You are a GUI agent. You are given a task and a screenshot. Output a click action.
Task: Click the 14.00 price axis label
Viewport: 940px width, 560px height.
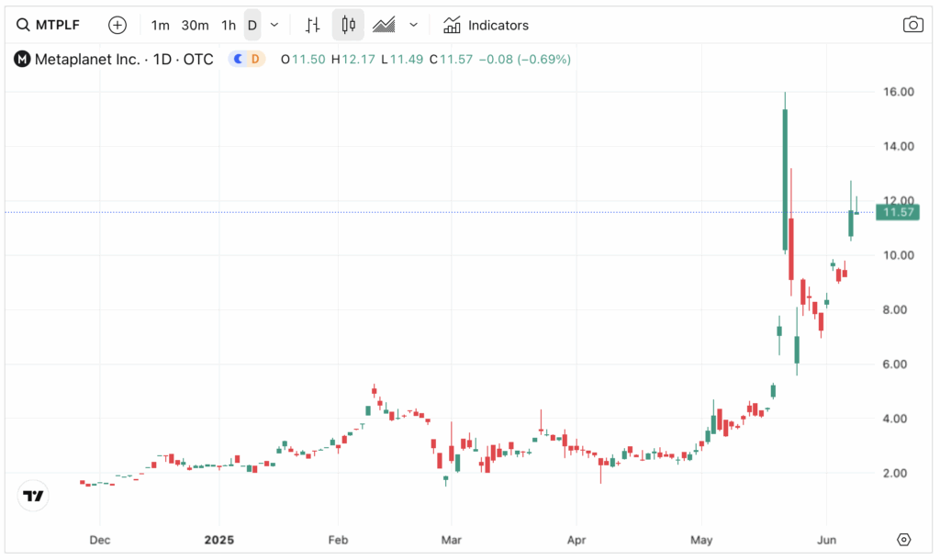[898, 146]
